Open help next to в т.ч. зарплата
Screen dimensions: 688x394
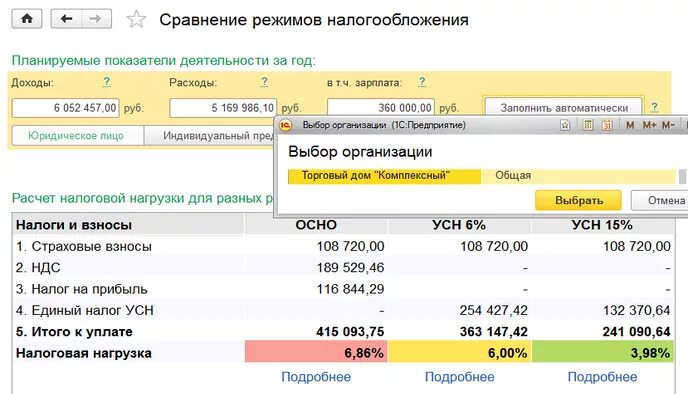pos(422,82)
